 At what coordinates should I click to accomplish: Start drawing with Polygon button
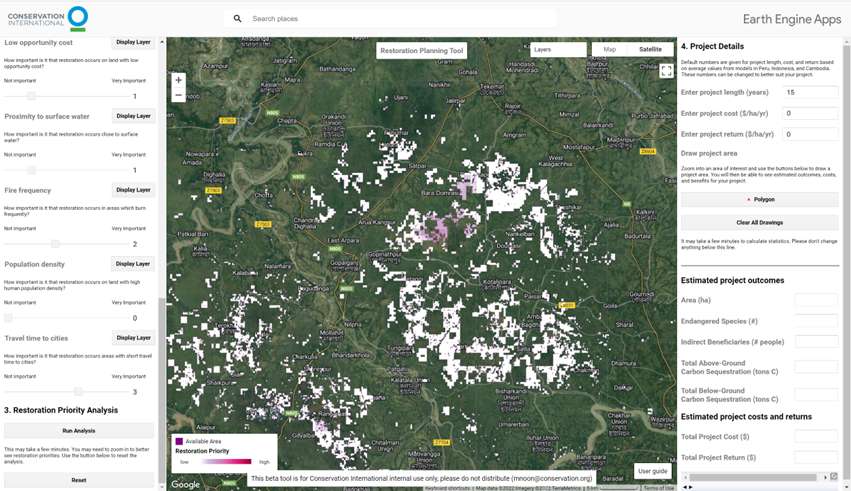point(760,200)
